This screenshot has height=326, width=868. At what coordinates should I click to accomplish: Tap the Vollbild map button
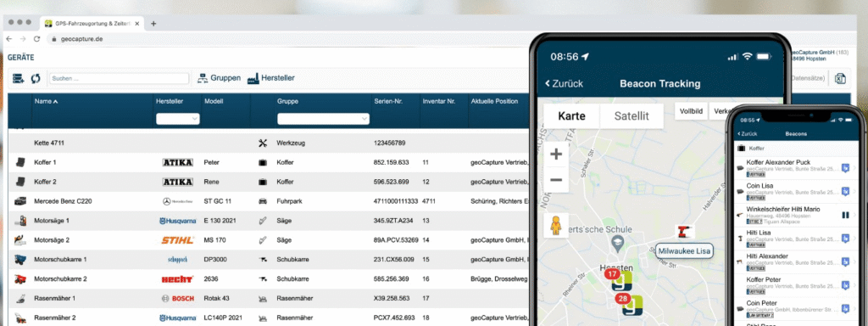point(691,111)
